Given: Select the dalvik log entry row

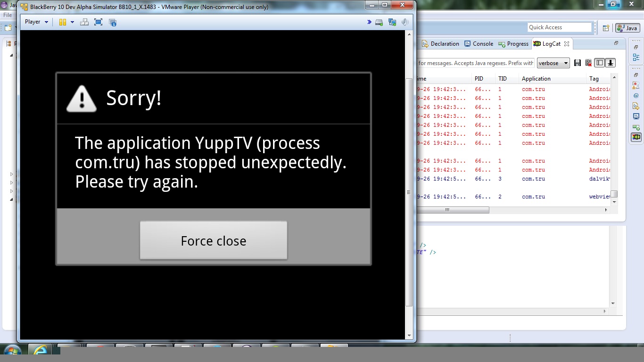Looking at the screenshot, I should pyautogui.click(x=514, y=179).
